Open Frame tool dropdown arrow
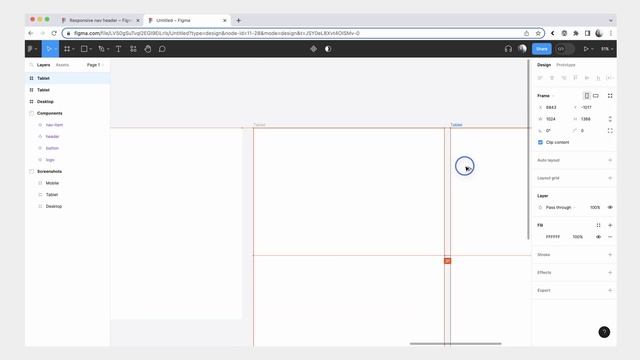 (73, 49)
